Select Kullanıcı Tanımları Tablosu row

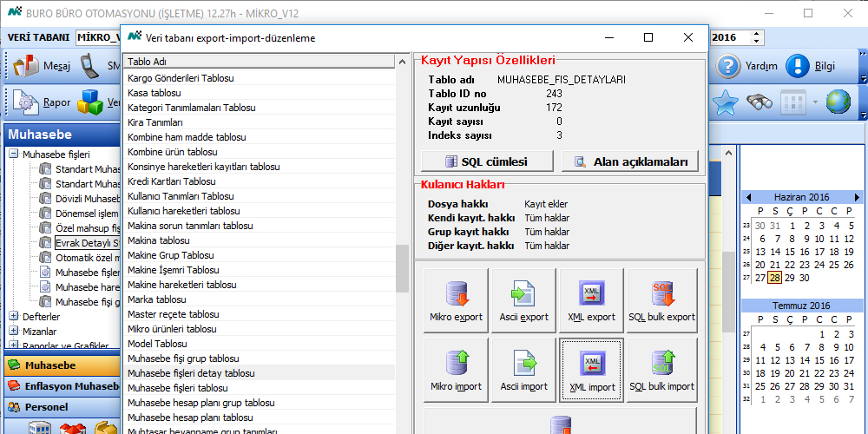[x=260, y=196]
